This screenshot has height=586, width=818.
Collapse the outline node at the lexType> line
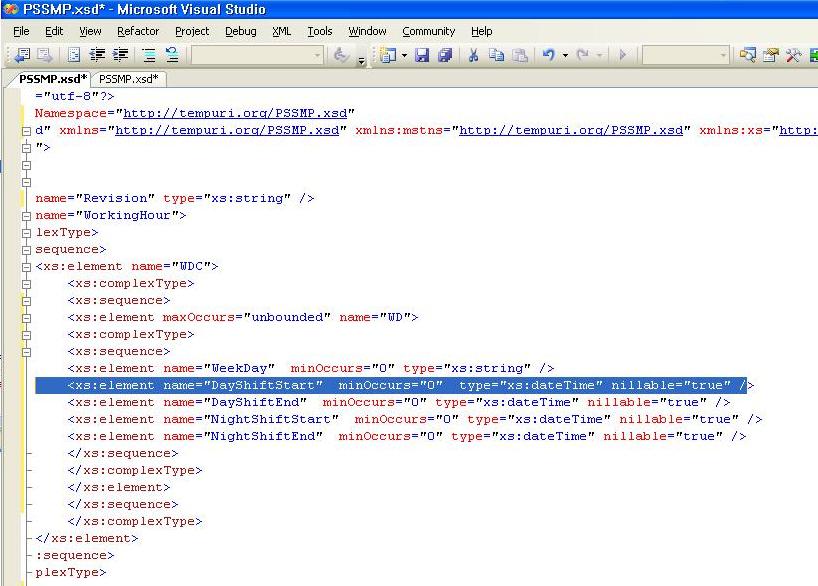pyautogui.click(x=27, y=233)
